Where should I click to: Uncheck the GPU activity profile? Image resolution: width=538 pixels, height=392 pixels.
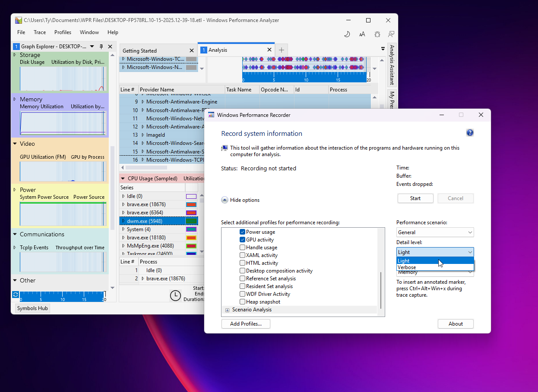coord(242,240)
